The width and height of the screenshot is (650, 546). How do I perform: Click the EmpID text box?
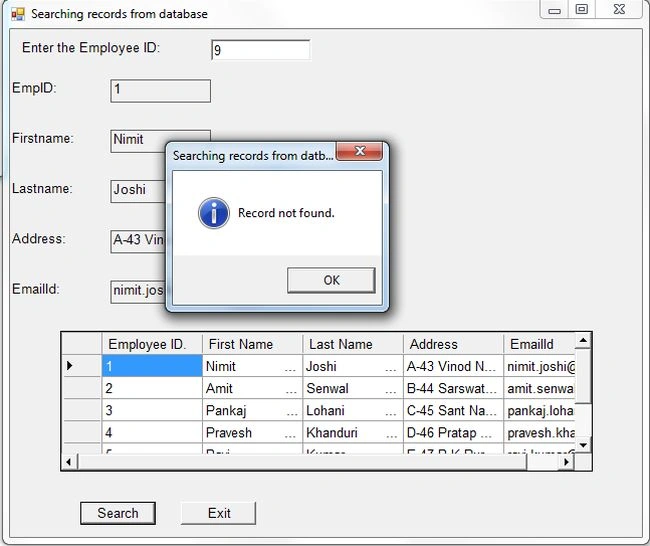[160, 91]
